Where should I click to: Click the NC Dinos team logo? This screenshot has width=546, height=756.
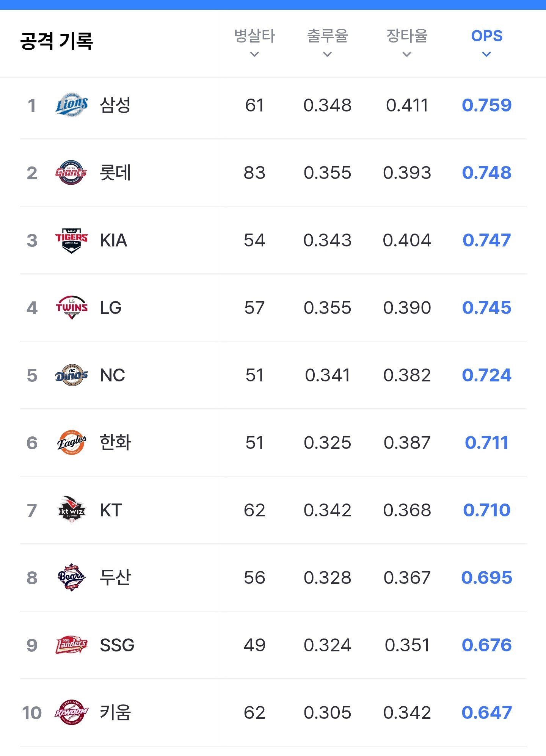[x=71, y=375]
